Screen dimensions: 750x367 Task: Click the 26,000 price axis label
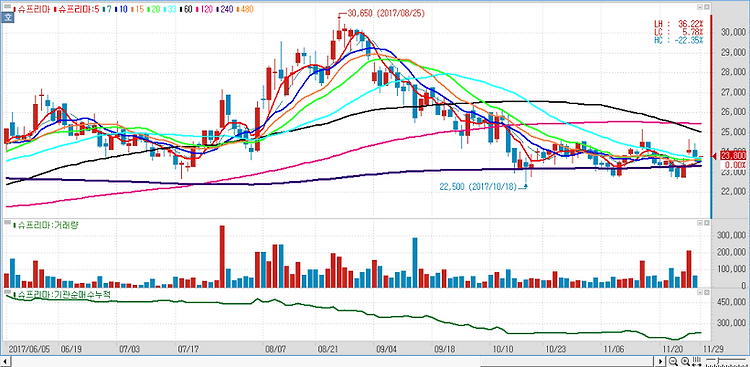point(733,112)
